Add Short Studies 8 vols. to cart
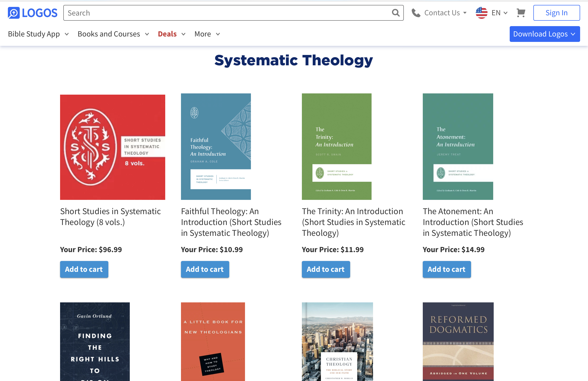 tap(84, 269)
